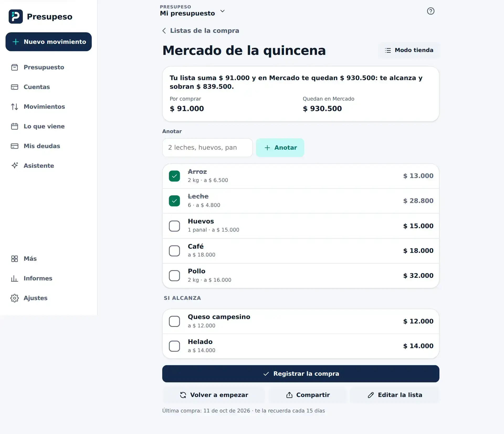Open the Más menu item
The height and width of the screenshot is (434, 504).
49,259
